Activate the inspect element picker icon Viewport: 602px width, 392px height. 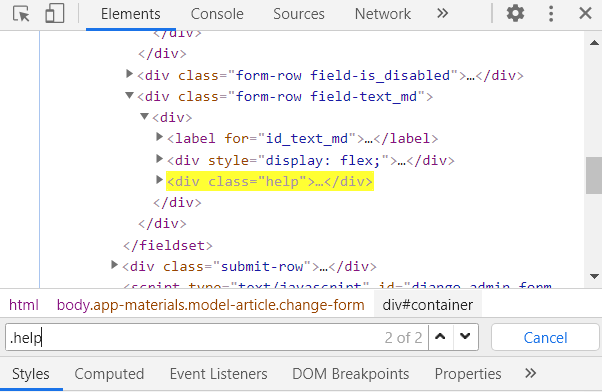(x=21, y=14)
